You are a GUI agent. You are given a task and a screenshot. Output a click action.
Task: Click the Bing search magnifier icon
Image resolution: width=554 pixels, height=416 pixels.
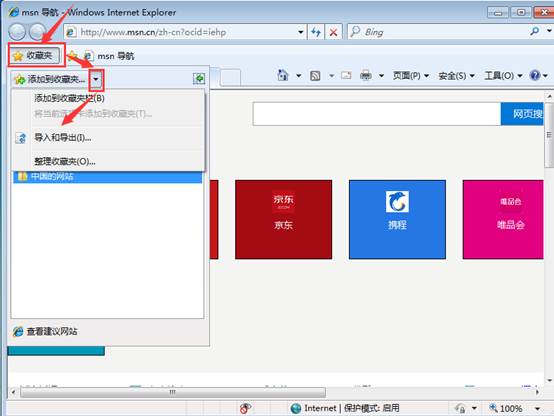pyautogui.click(x=535, y=32)
